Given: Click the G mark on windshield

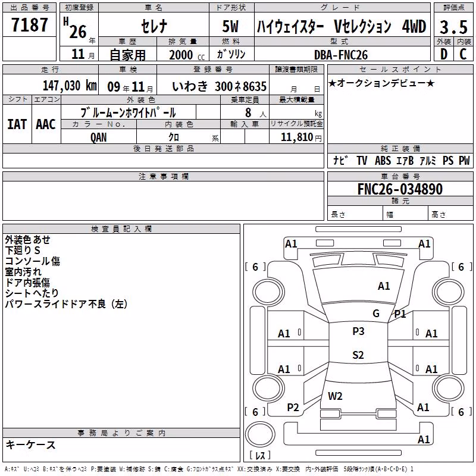Looking at the screenshot, I should click(376, 313).
